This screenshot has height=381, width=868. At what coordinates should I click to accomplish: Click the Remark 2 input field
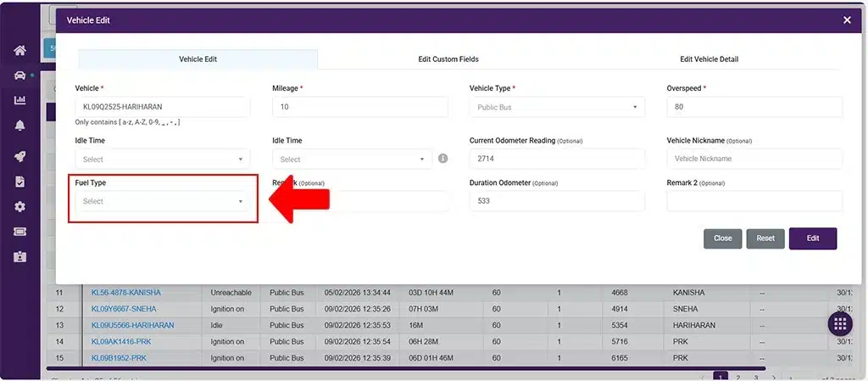point(754,201)
